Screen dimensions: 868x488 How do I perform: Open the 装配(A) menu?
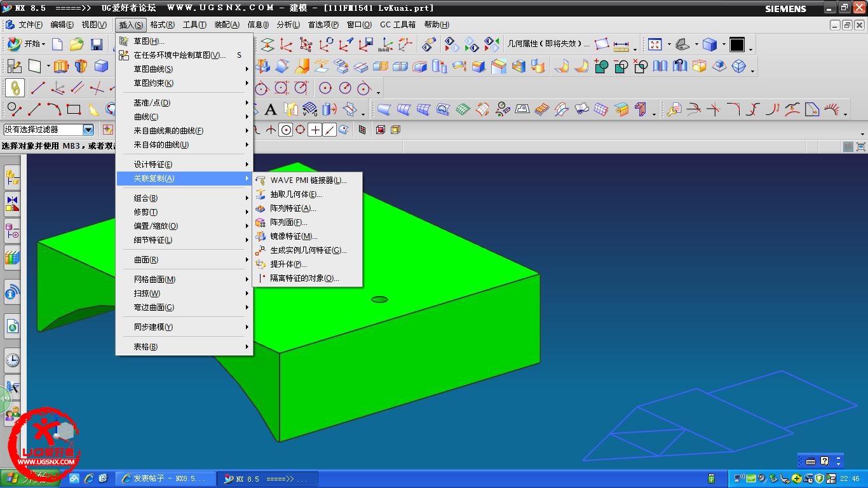tap(227, 25)
